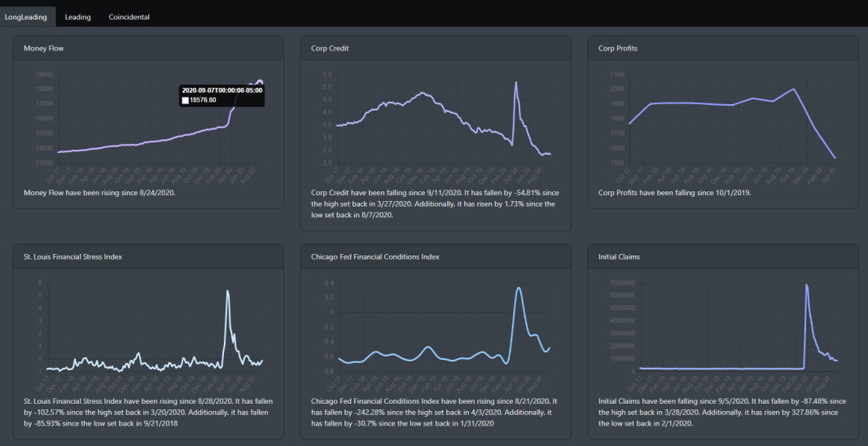The height and width of the screenshot is (446, 868).
Task: Click the Initial Claims summary text
Action: tap(721, 412)
